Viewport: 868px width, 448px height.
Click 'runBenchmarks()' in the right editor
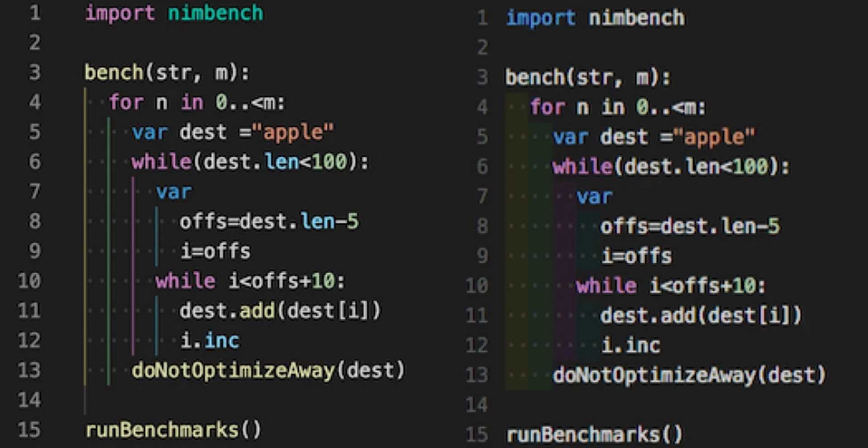click(x=594, y=435)
